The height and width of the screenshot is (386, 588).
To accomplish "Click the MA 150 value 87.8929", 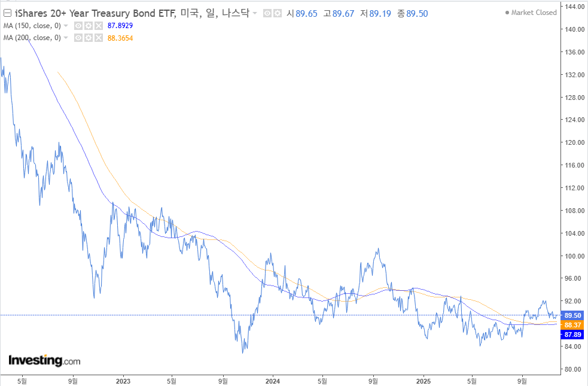I will point(120,26).
